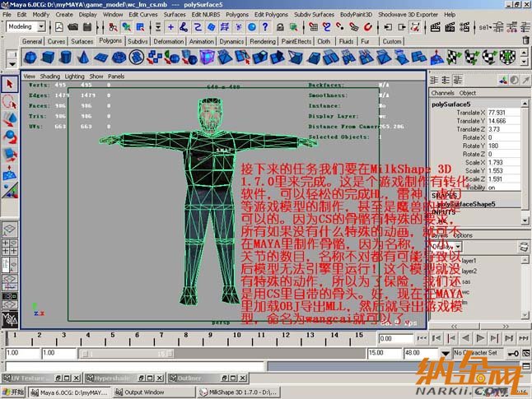Image resolution: width=532 pixels, height=399 pixels.
Task: Click the save scene disk icon
Action: coord(87,27)
